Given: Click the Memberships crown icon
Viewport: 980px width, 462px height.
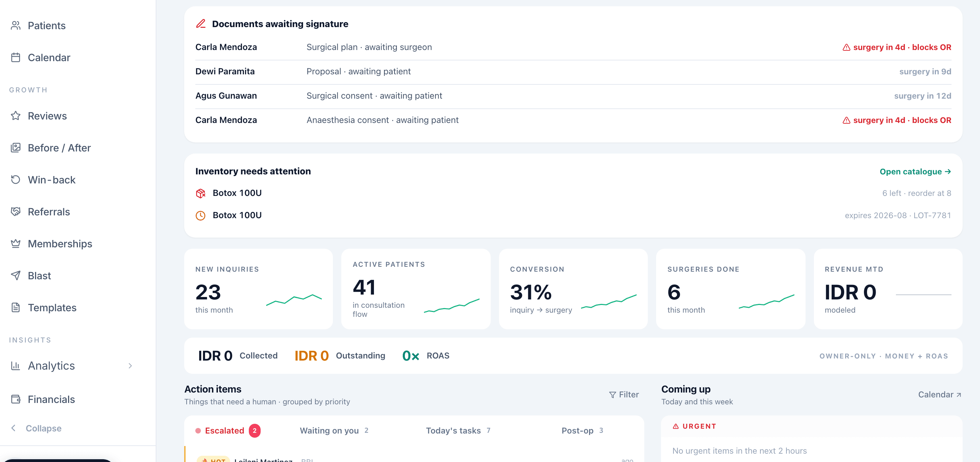Looking at the screenshot, I should point(16,244).
